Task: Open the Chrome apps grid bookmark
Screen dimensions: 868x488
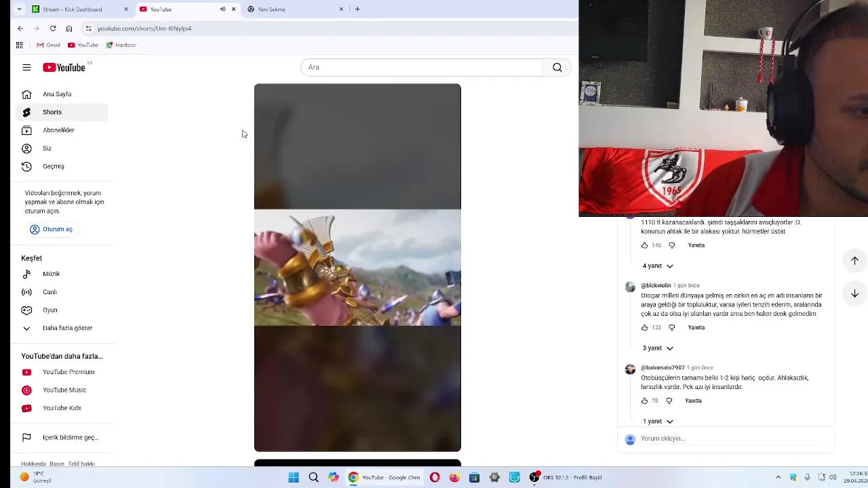Action: coord(19,45)
